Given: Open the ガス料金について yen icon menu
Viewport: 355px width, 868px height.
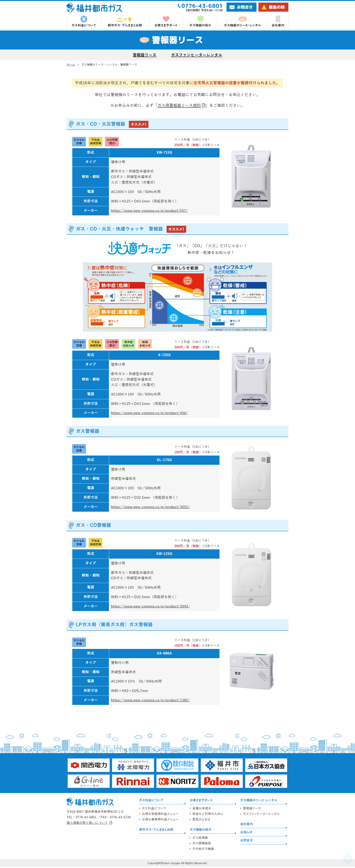Looking at the screenshot, I should [x=84, y=21].
